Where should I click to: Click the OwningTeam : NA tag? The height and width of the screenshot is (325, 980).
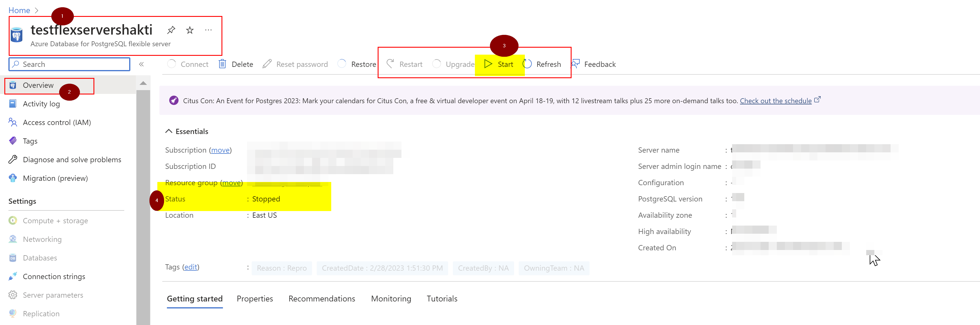(x=554, y=268)
